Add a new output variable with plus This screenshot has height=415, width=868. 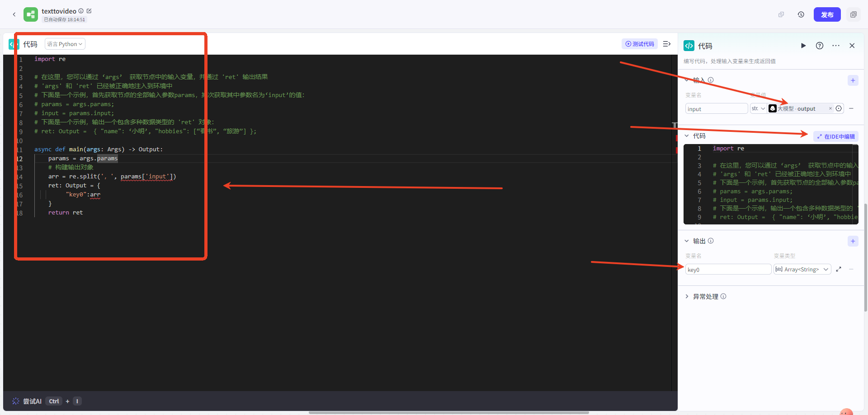tap(853, 241)
